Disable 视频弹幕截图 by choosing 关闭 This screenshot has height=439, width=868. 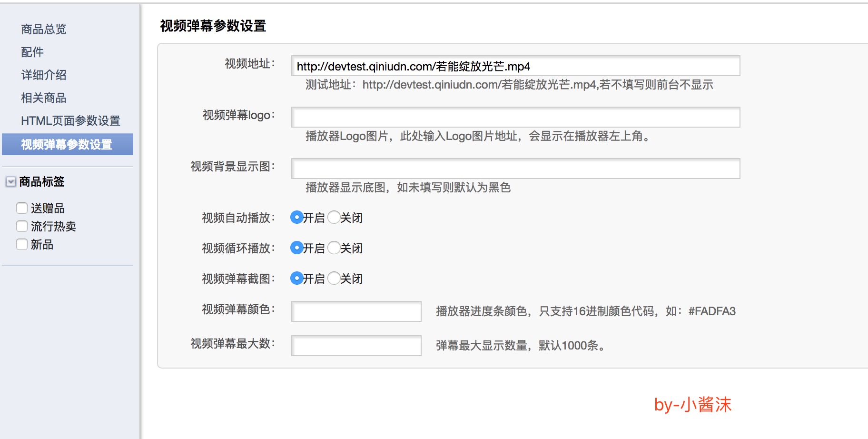point(334,279)
